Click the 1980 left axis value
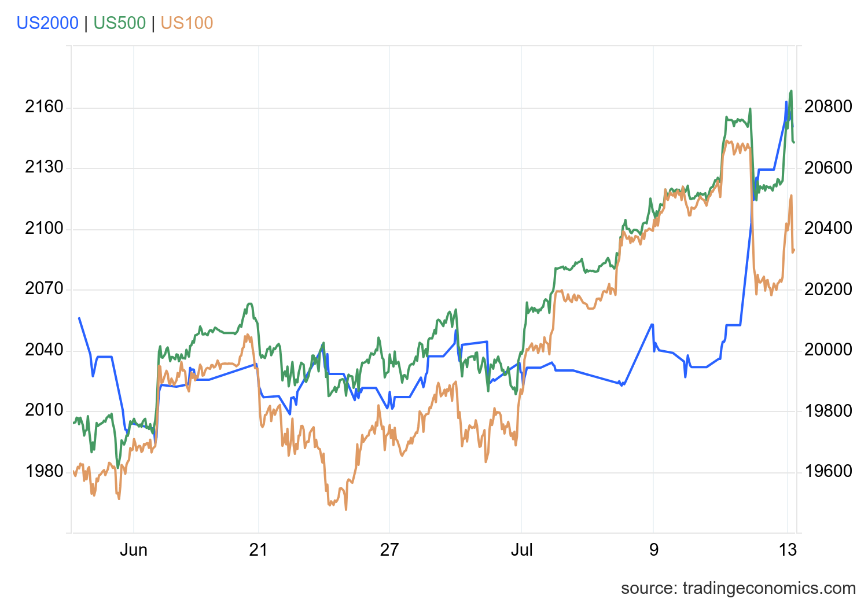 [x=44, y=472]
